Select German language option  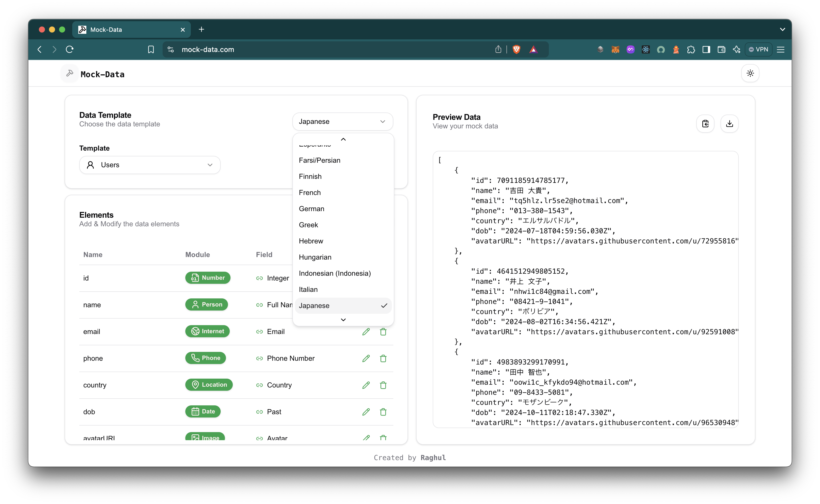(343, 209)
